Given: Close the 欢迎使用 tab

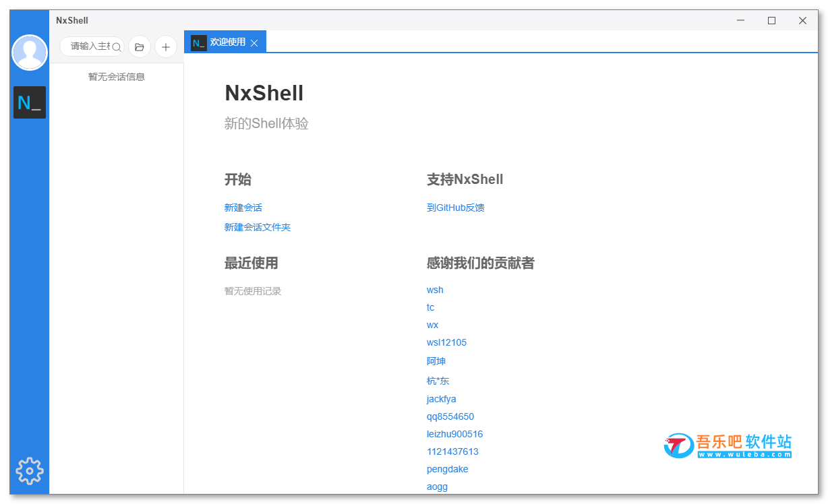Looking at the screenshot, I should coord(254,42).
